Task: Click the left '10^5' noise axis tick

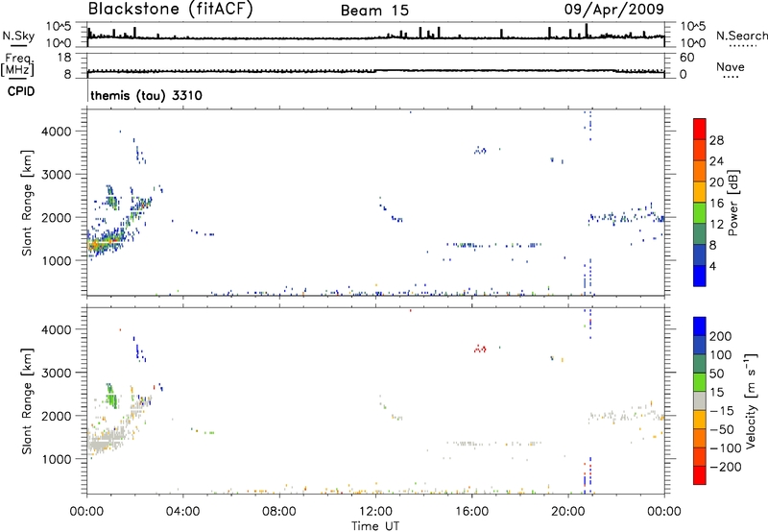Action: click(x=59, y=27)
